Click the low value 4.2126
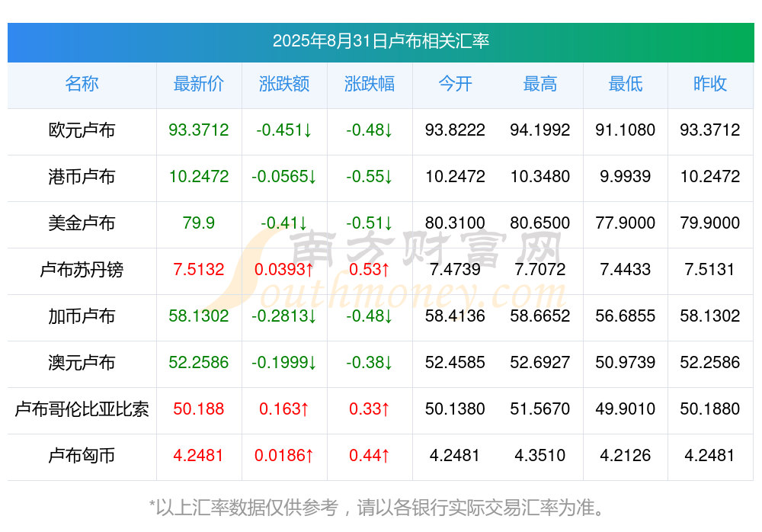 pos(626,456)
